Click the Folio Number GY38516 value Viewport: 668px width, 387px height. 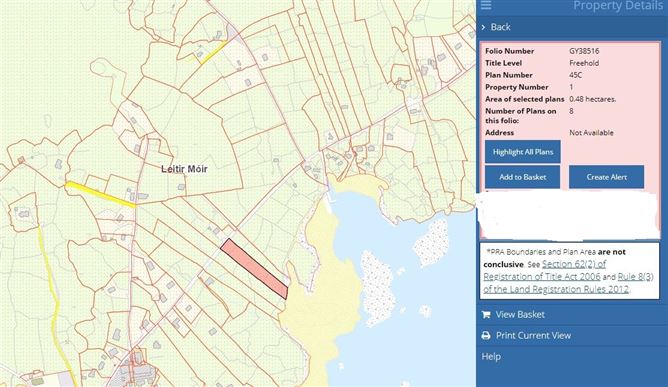584,51
